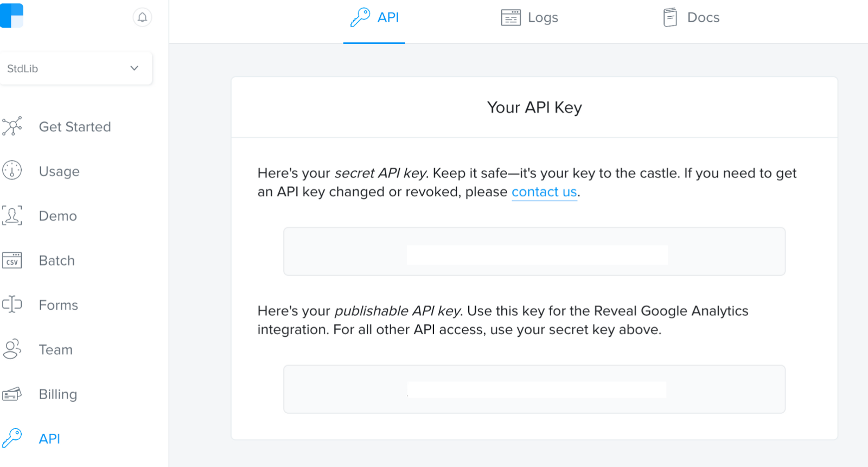Click the chevron arrow beside StdLib
Viewport: 868px width, 467px height.
tap(134, 68)
